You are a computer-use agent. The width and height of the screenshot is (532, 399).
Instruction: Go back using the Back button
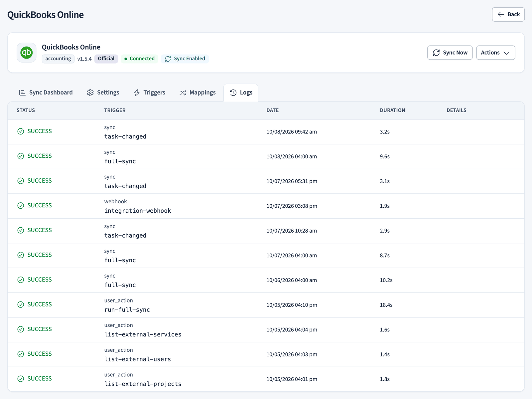click(508, 14)
